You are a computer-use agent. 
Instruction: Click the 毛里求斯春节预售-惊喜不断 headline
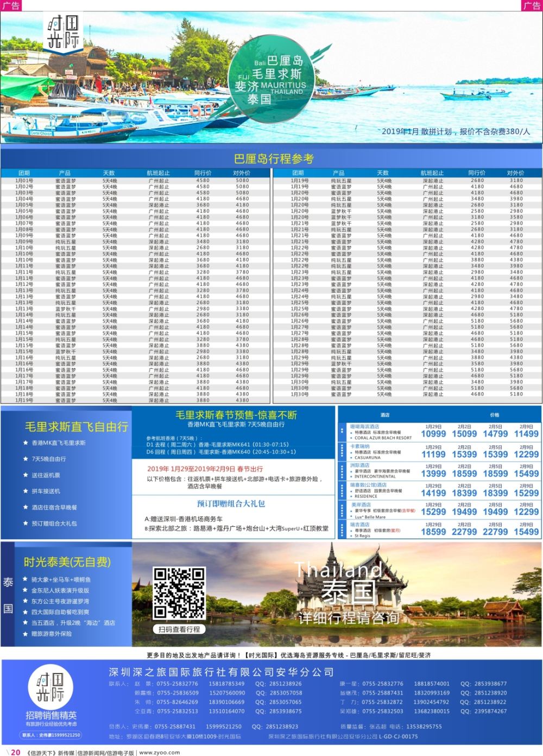click(x=236, y=415)
